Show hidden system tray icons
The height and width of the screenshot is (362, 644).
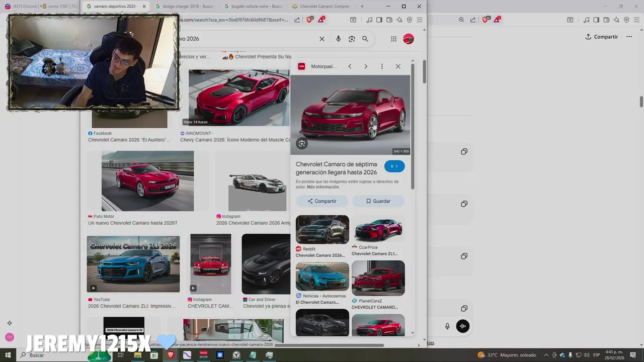(546, 355)
